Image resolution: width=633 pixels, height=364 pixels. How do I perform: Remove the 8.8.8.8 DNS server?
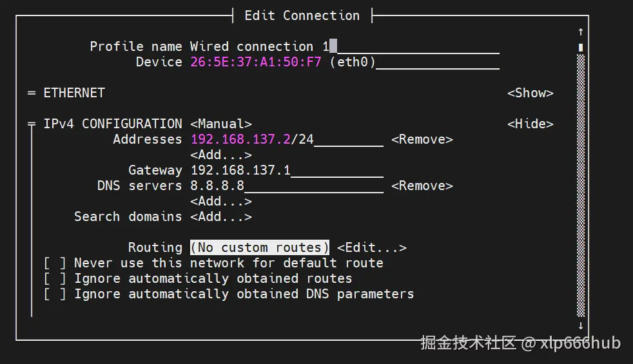tap(422, 186)
